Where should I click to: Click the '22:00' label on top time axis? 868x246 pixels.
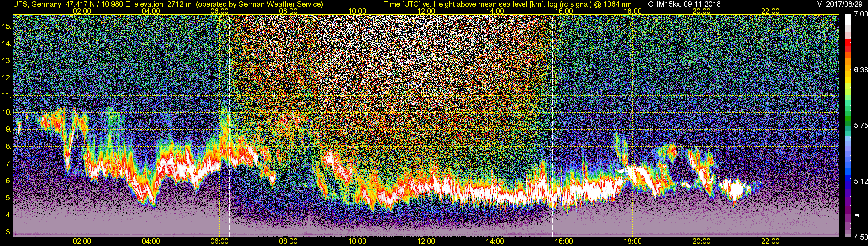point(770,11)
